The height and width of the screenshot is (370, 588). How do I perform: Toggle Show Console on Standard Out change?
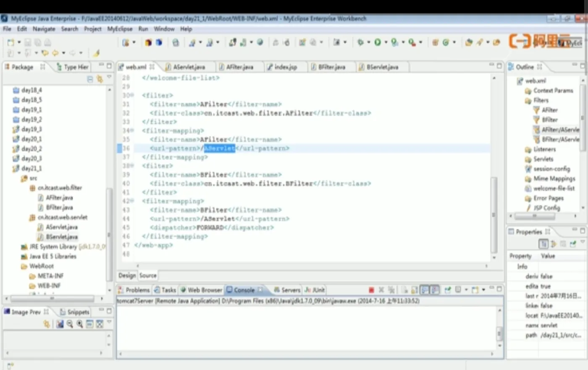pos(425,290)
